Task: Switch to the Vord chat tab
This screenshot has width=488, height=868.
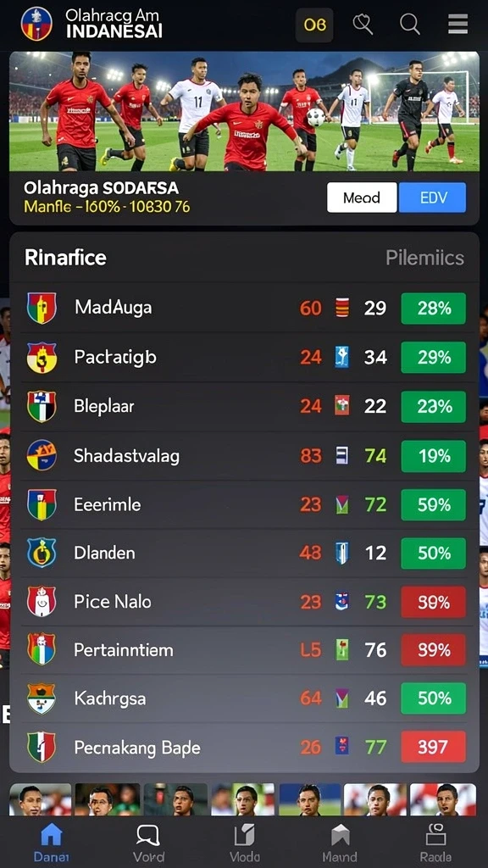Action: (x=148, y=842)
